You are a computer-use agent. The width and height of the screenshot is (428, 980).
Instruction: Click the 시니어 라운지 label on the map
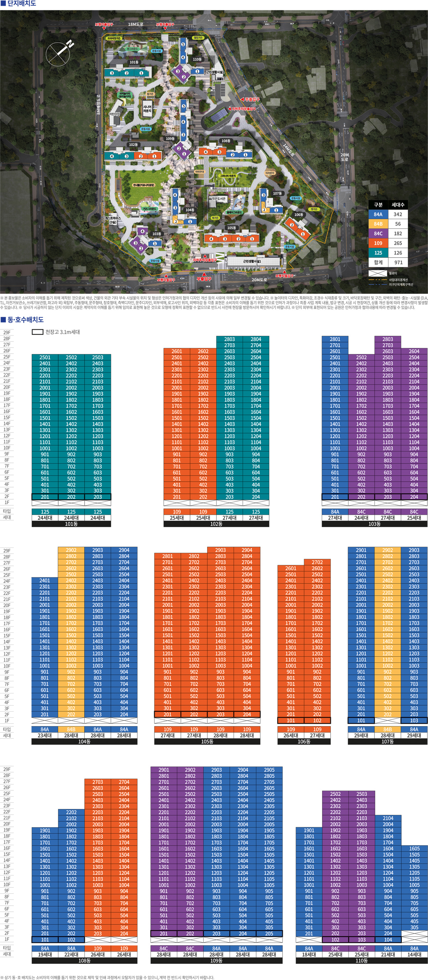coord(147,108)
